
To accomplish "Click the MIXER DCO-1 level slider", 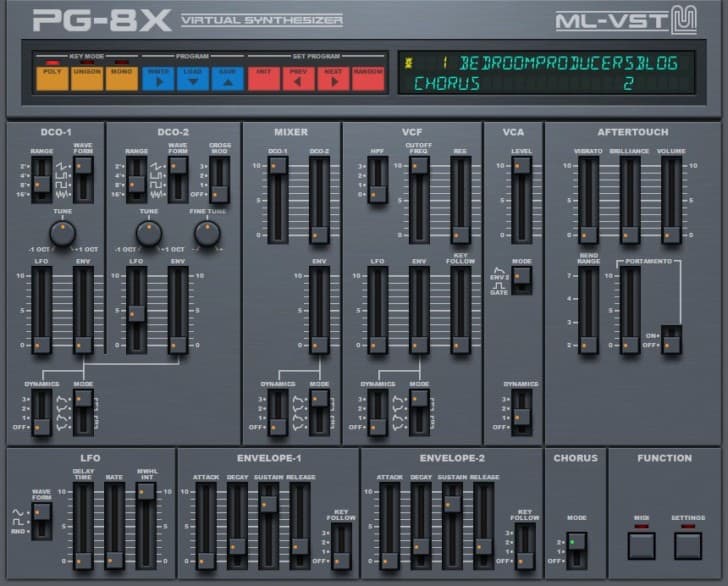I will point(278,200).
